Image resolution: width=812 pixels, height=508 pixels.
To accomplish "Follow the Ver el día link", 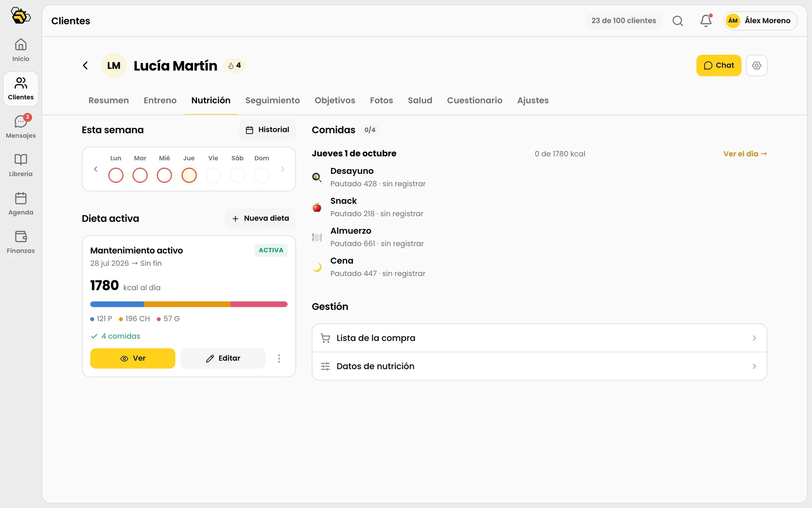I will 745,154.
